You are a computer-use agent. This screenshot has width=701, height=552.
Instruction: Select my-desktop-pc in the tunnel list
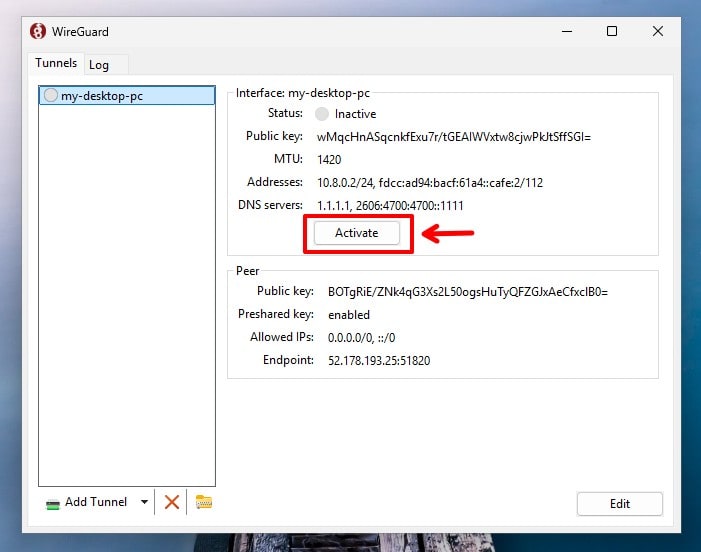point(127,96)
